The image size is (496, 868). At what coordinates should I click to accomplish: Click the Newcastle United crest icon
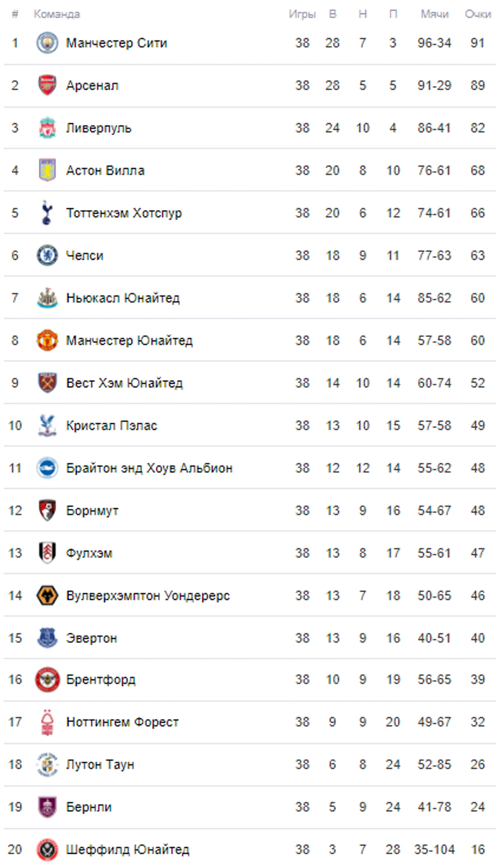pos(47,298)
